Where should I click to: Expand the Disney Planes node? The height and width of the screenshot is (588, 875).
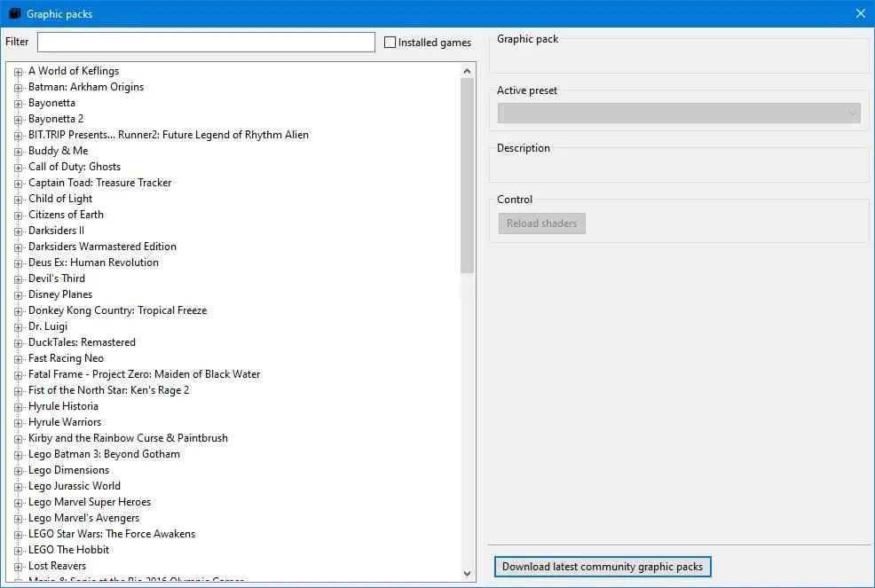(x=18, y=295)
